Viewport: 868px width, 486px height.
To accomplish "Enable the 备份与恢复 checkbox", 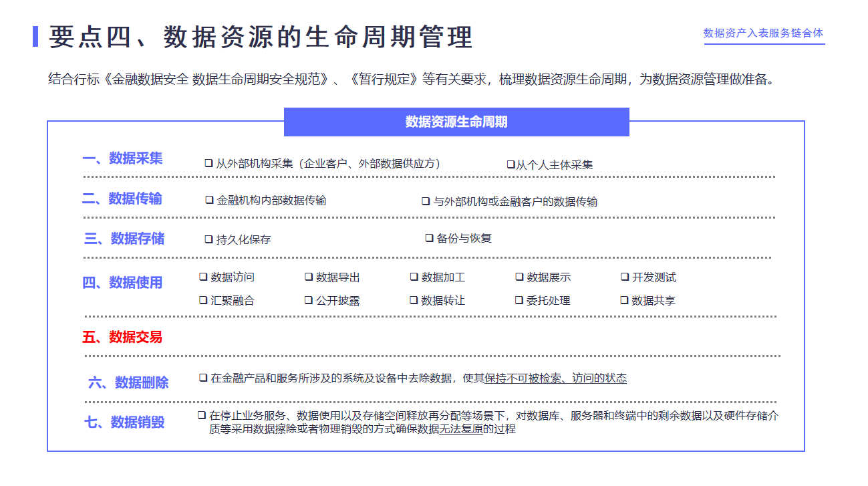I will click(x=430, y=238).
